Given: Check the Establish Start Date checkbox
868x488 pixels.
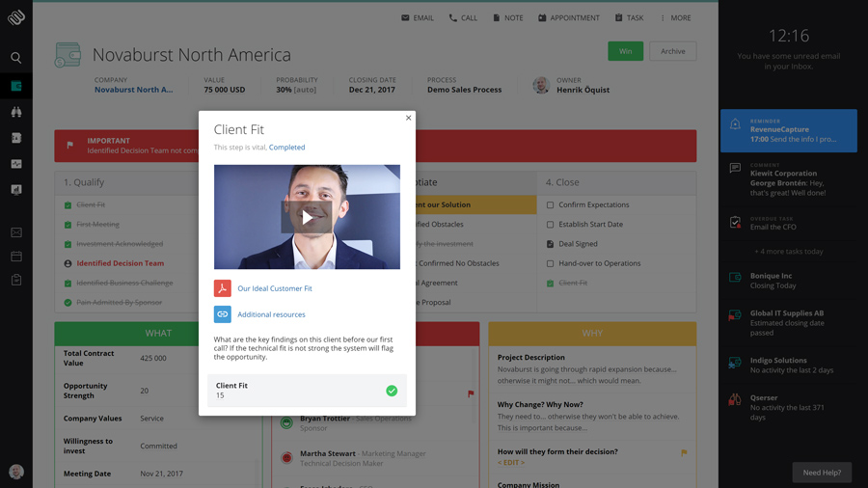Looking at the screenshot, I should 550,224.
